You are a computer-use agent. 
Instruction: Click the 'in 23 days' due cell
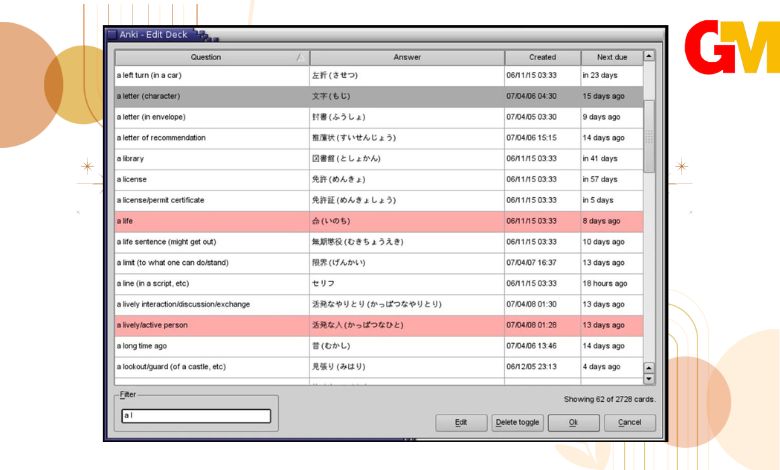pyautogui.click(x=612, y=76)
